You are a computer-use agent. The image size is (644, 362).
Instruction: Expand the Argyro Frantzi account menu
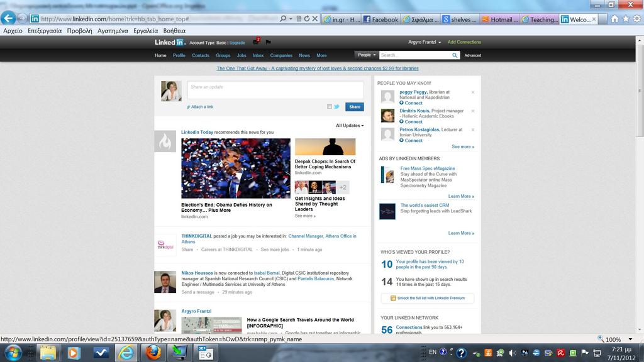[425, 42]
